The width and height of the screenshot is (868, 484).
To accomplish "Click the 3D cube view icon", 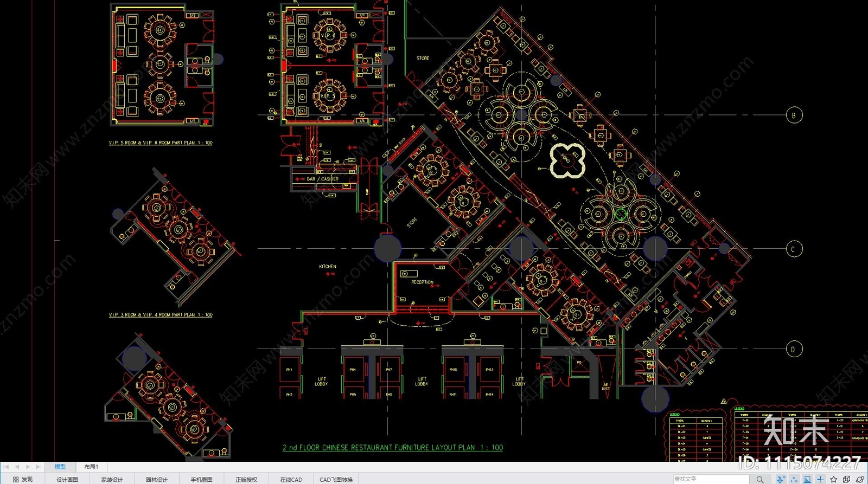I will pyautogui.click(x=847, y=480).
